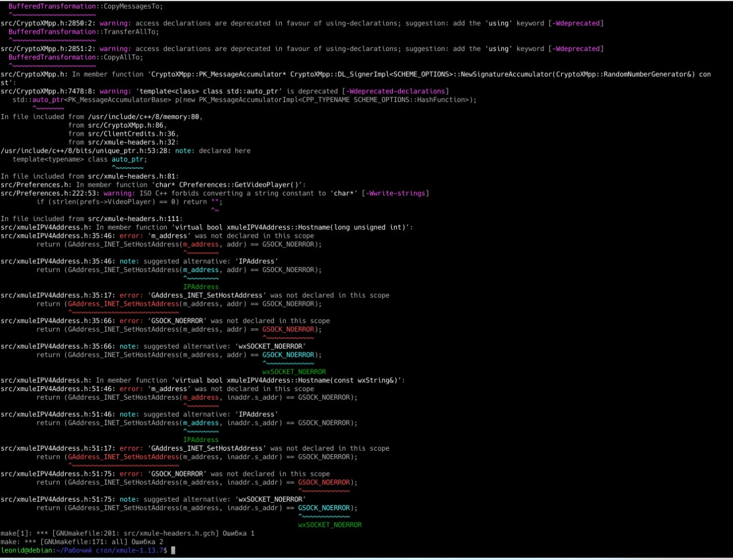Click the xmuleIPV4Address.h:35:17 error line
The width and height of the screenshot is (733, 560).
(x=195, y=295)
